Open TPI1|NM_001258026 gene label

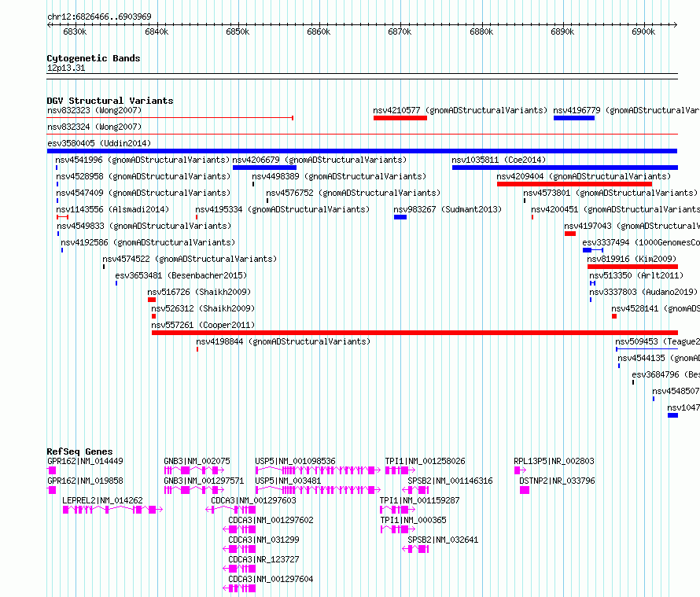(x=425, y=461)
